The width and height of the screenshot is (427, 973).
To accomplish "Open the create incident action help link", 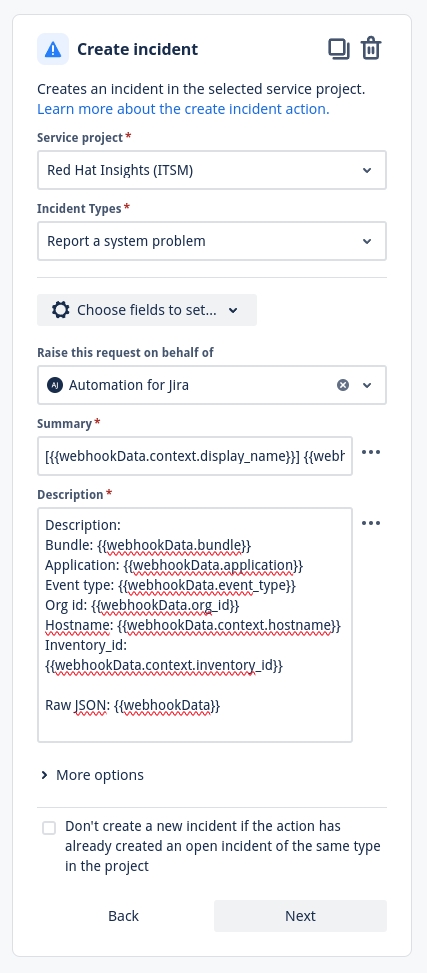I will (183, 109).
